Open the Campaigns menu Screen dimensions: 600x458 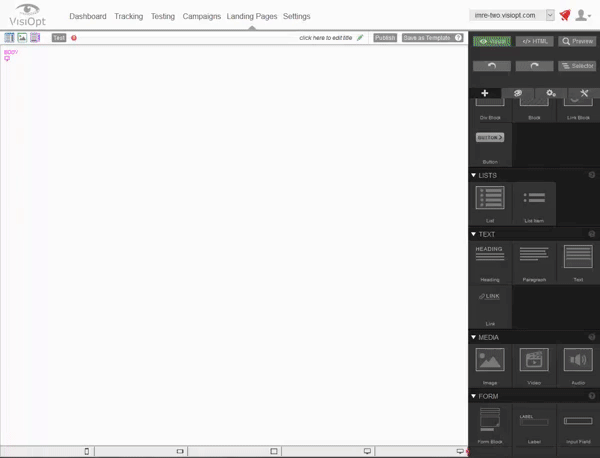pos(202,17)
